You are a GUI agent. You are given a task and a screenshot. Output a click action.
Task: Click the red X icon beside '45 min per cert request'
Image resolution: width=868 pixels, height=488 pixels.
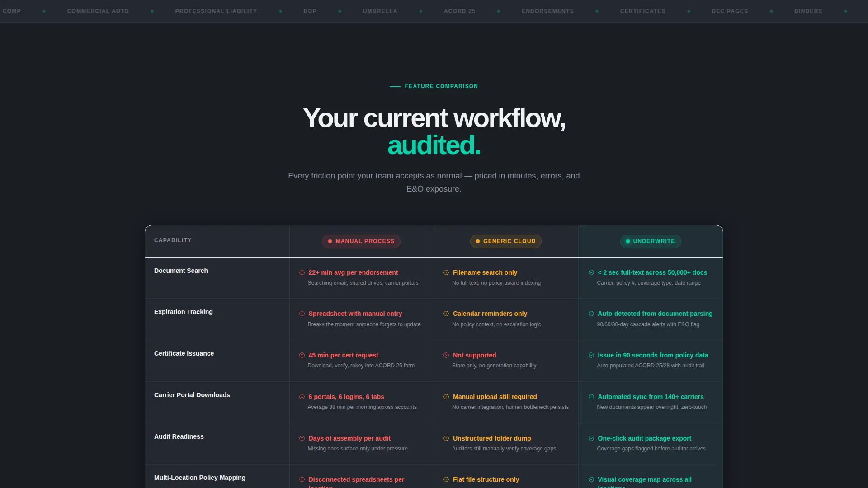click(302, 355)
